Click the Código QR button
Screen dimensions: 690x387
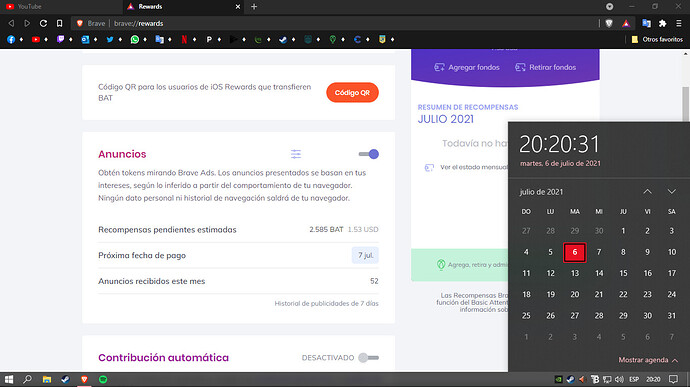[x=352, y=92]
